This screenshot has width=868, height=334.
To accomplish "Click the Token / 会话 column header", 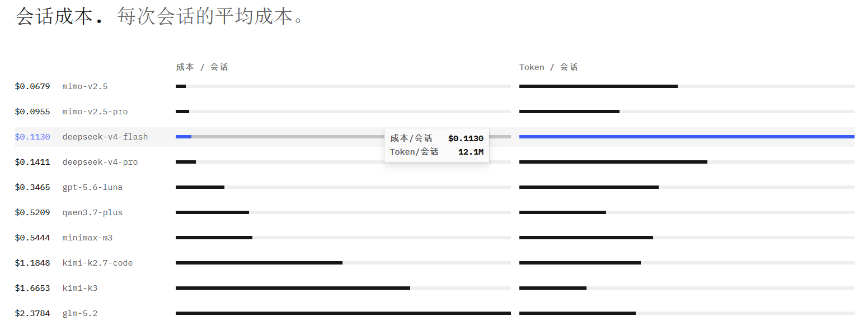I will point(548,67).
